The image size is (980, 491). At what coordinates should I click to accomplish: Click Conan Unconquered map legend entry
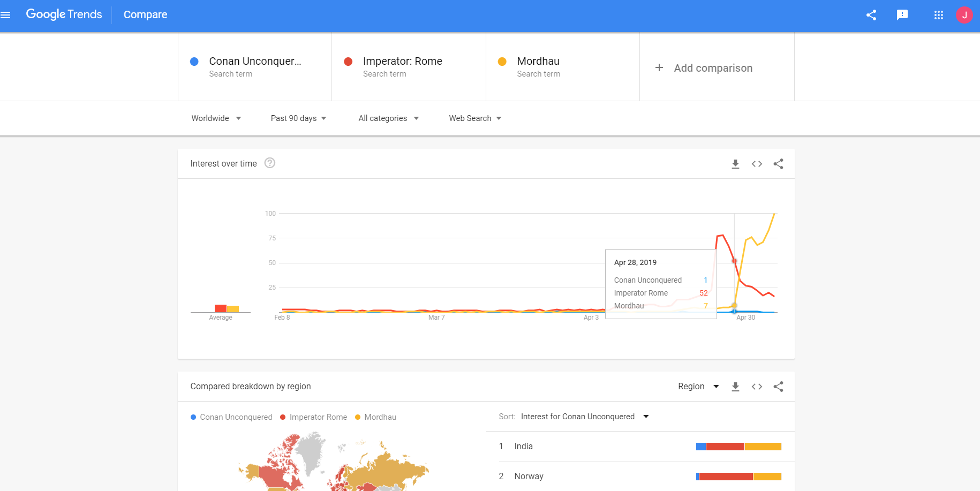[231, 417]
